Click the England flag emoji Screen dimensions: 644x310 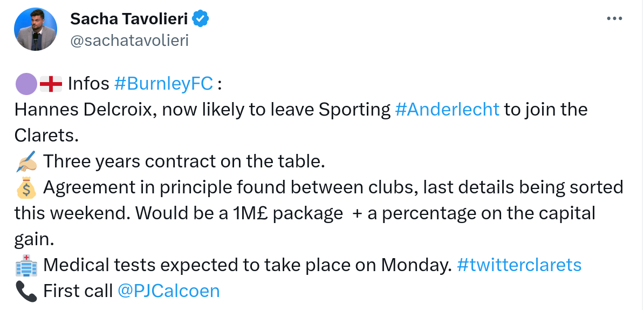point(51,84)
